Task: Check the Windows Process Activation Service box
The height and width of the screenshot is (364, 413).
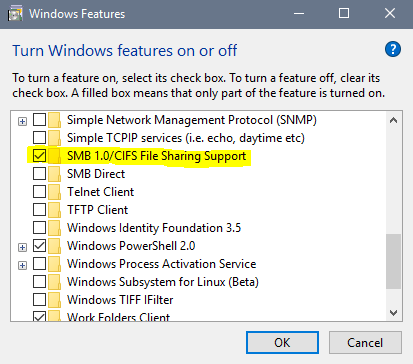Action: (x=39, y=264)
